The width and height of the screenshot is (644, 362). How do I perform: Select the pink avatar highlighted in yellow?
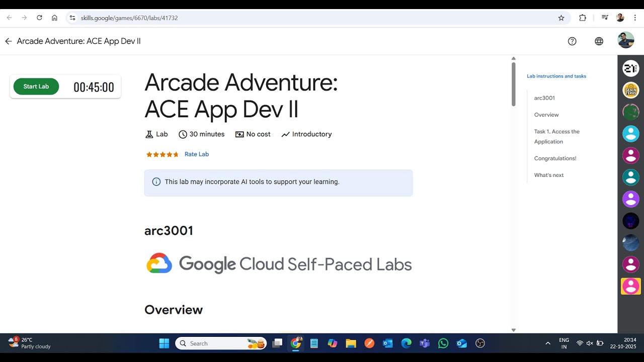pyautogui.click(x=631, y=286)
